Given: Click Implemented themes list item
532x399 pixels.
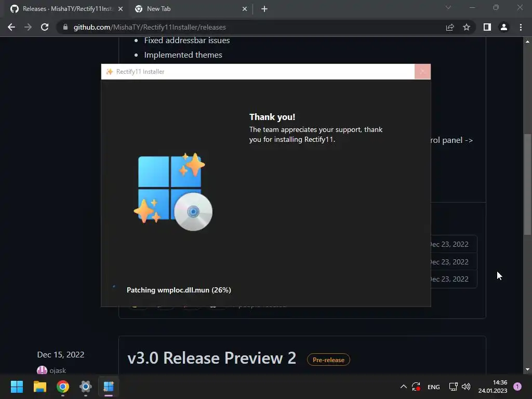Looking at the screenshot, I should click(183, 55).
